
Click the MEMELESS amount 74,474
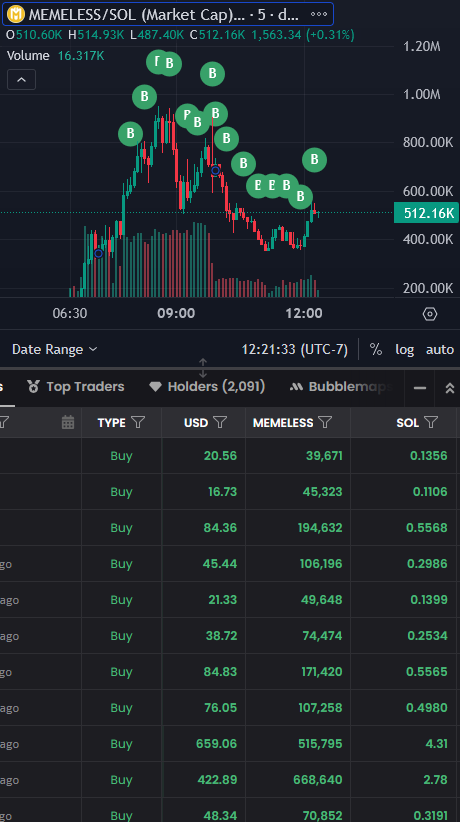click(x=323, y=635)
